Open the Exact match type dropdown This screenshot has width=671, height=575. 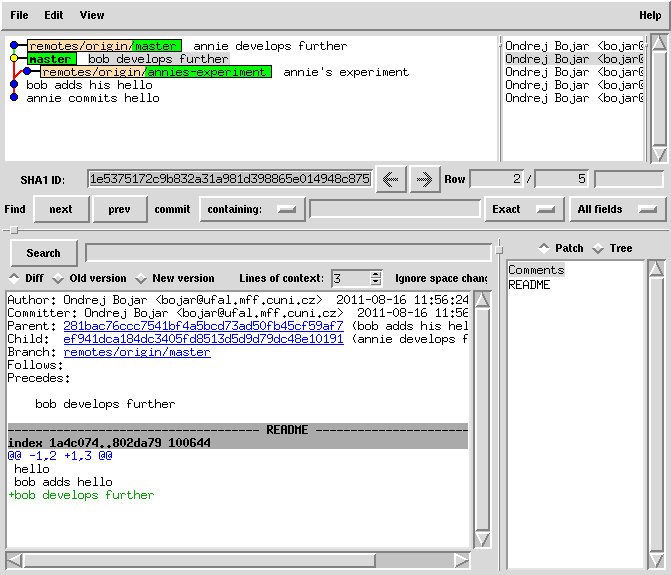point(522,209)
